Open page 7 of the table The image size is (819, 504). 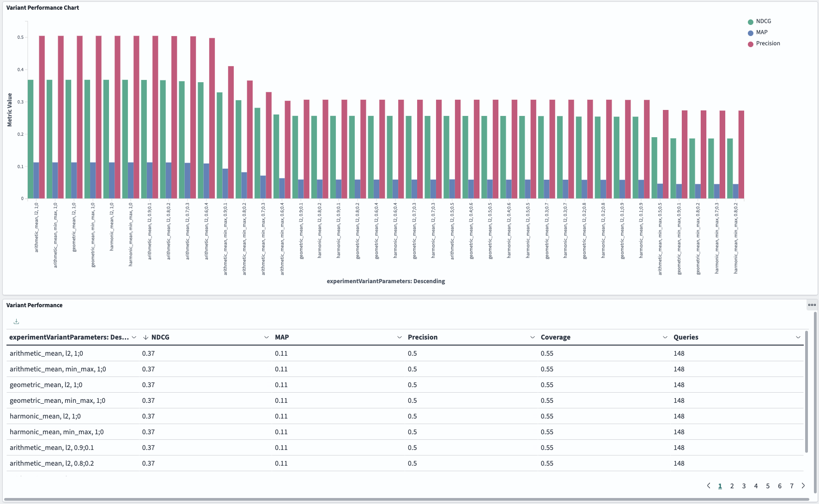coord(791,486)
